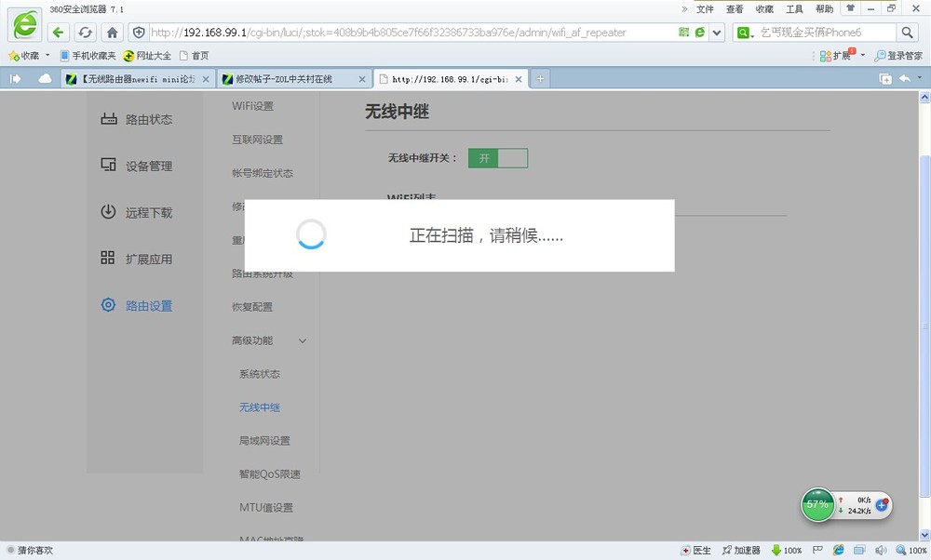Select 设备管理 in the router sidebar

click(x=137, y=166)
